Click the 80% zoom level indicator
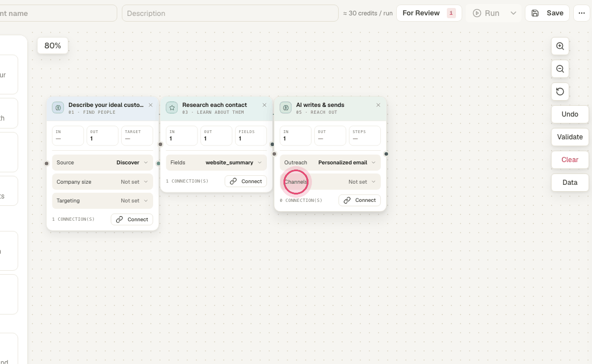This screenshot has height=364, width=592. click(52, 45)
